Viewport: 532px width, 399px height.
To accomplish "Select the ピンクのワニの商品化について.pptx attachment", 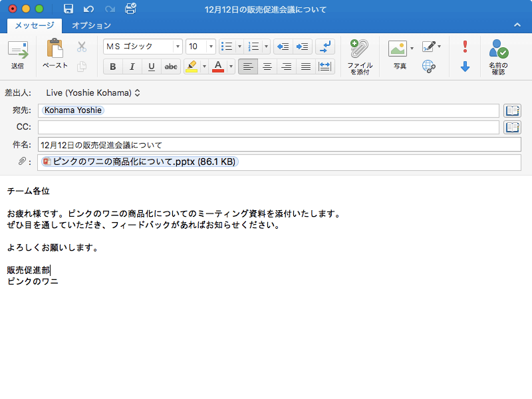I will pyautogui.click(x=140, y=162).
